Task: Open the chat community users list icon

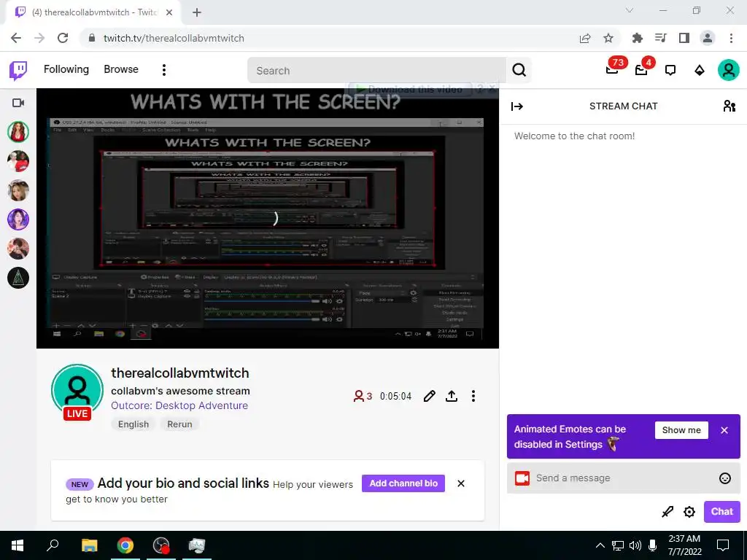Action: (729, 106)
